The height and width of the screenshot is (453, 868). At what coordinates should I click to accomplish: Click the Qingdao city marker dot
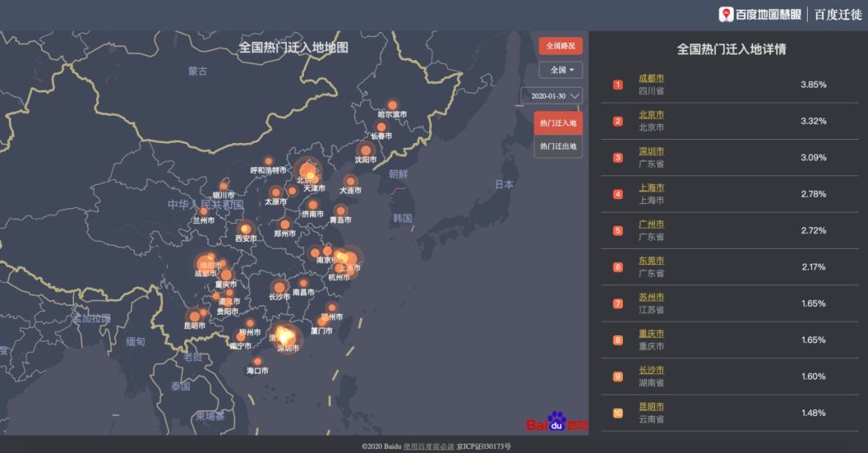pyautogui.click(x=341, y=210)
